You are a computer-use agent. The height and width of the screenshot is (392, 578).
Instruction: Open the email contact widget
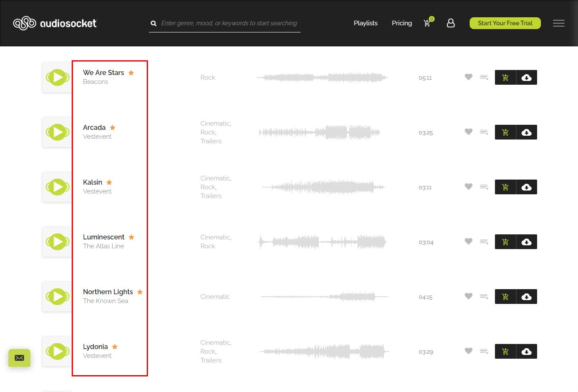(x=19, y=358)
